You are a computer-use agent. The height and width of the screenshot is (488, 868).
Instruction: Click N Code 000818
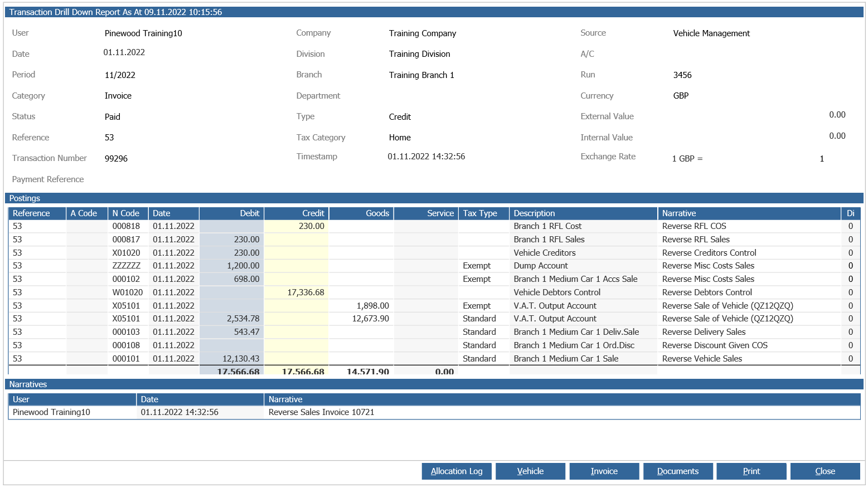tap(126, 226)
